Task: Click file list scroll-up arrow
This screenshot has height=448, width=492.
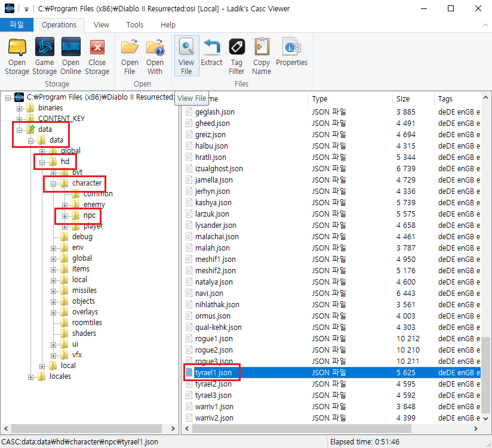Action: (x=485, y=97)
